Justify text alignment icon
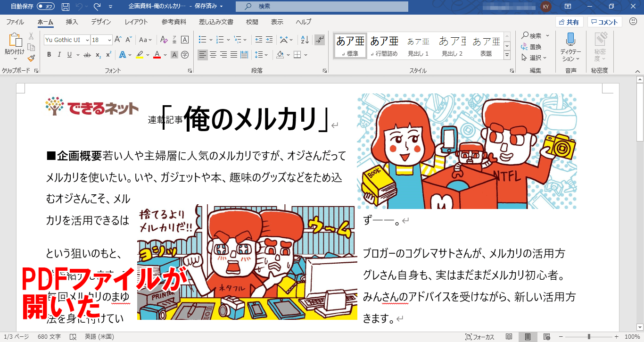644x342 pixels. tap(234, 55)
